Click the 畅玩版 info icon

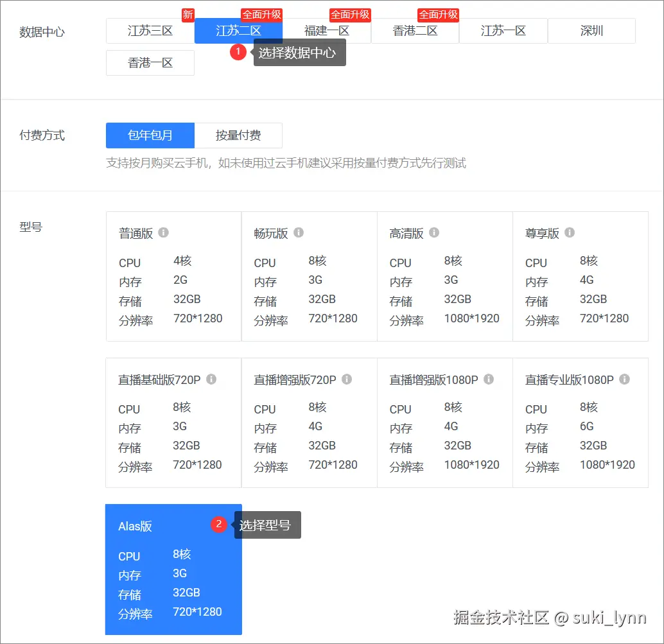pos(298,233)
